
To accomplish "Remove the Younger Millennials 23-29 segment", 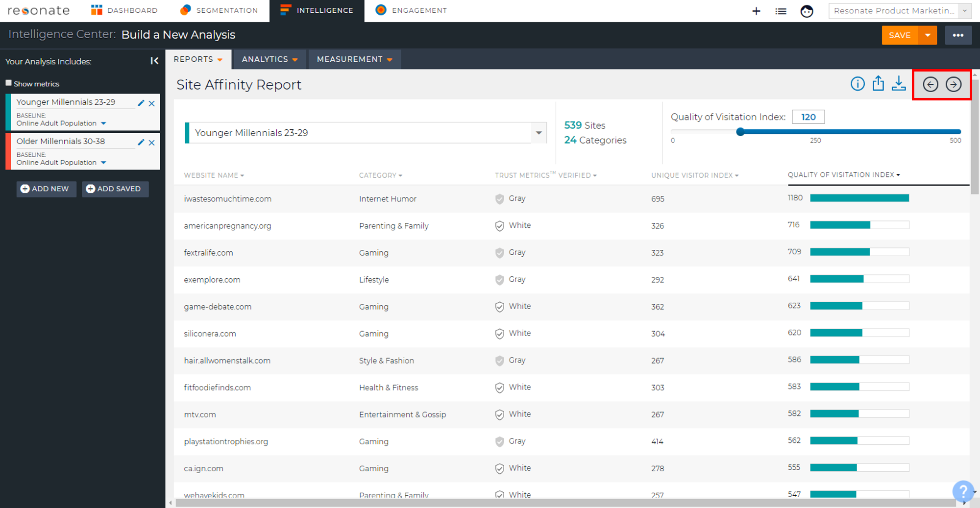I will coord(152,103).
